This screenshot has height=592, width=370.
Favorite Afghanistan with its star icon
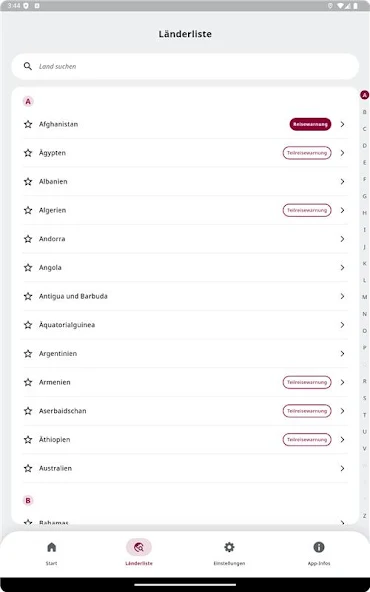(28, 124)
